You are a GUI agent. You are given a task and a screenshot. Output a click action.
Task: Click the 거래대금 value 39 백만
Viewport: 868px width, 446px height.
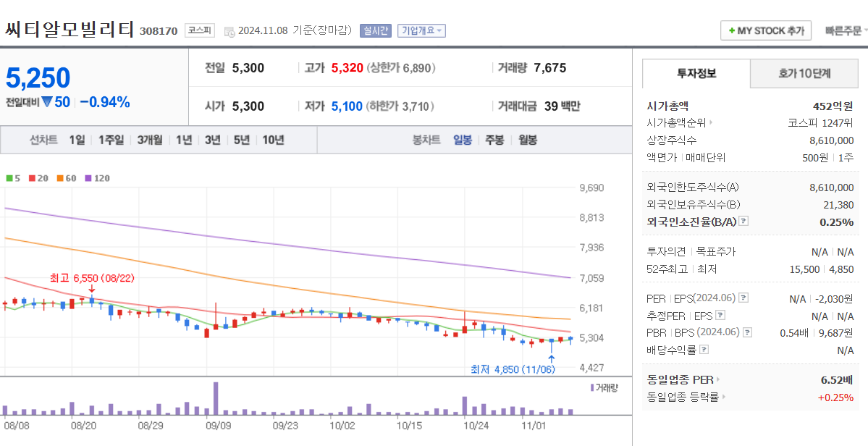[x=562, y=106]
